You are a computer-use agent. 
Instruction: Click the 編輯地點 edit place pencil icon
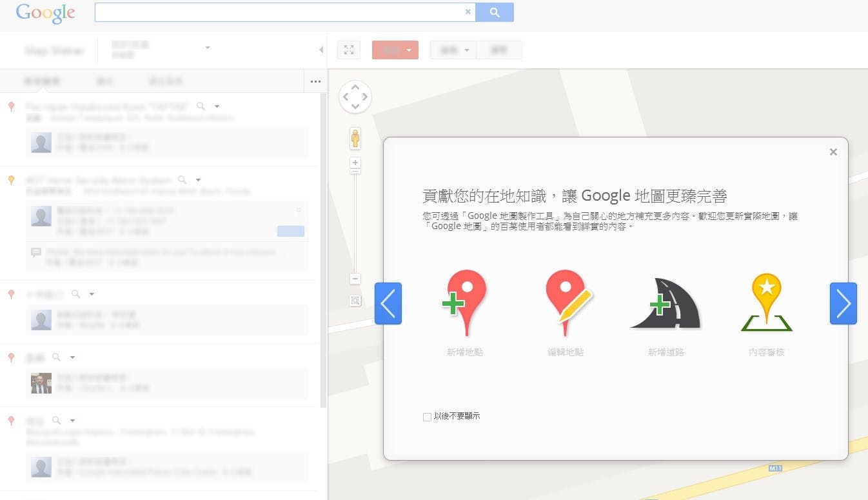pos(569,303)
